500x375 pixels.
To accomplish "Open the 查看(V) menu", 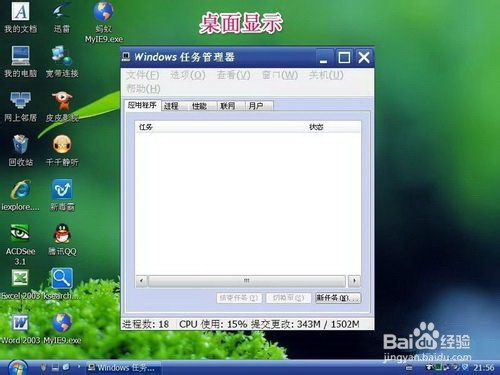I will click(233, 75).
